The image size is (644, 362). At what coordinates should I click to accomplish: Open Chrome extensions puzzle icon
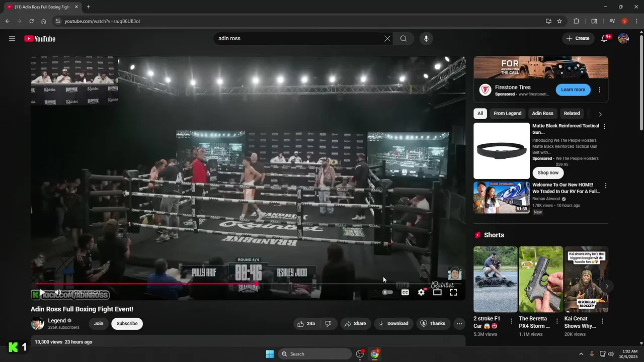click(577, 21)
